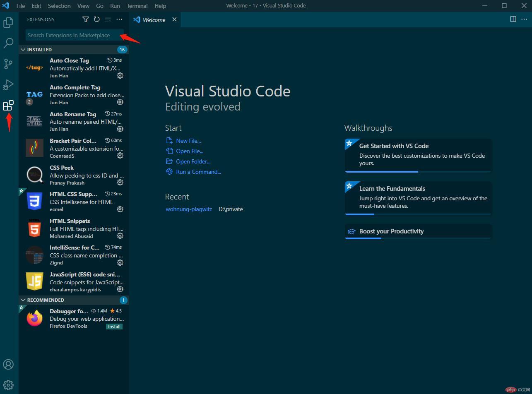Open the View menu
This screenshot has height=394, width=532.
(83, 6)
